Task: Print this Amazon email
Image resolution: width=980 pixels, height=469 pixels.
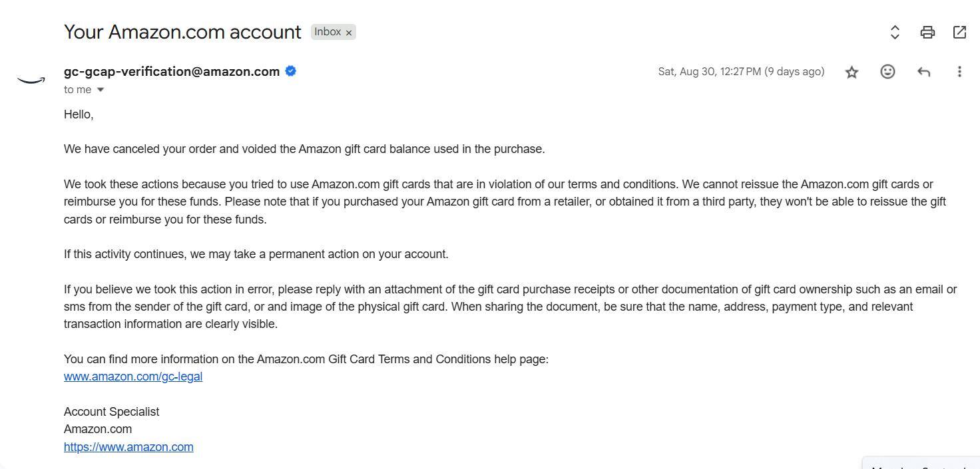Action: tap(927, 32)
